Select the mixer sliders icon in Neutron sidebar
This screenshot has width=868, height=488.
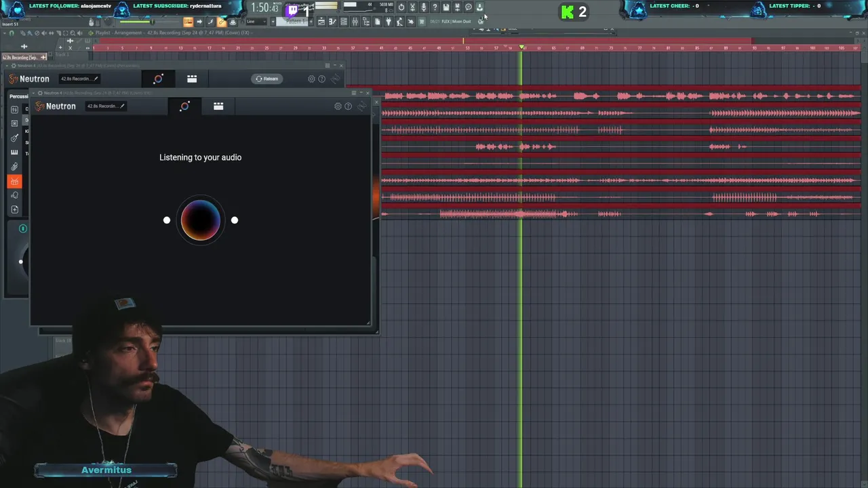(x=14, y=109)
